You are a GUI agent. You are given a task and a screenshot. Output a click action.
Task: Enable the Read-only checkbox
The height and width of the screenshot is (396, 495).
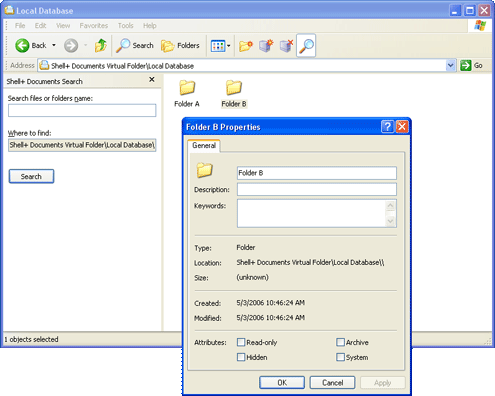(241, 342)
